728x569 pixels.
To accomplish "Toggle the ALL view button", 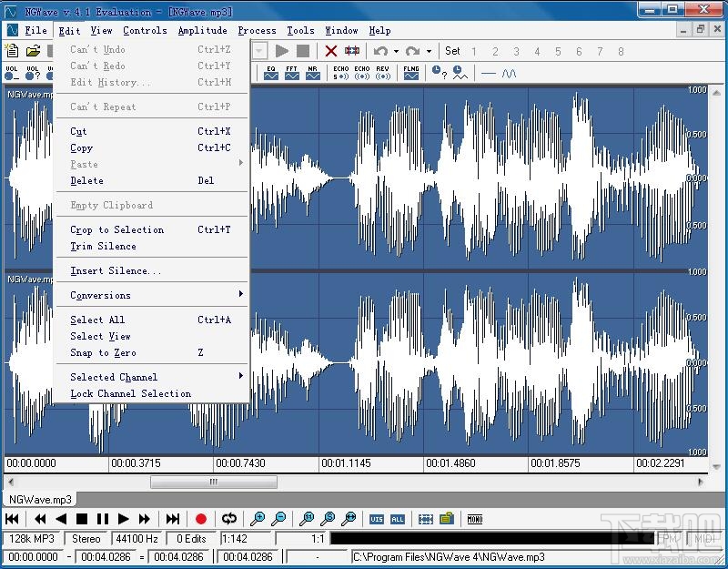I will pos(397,519).
